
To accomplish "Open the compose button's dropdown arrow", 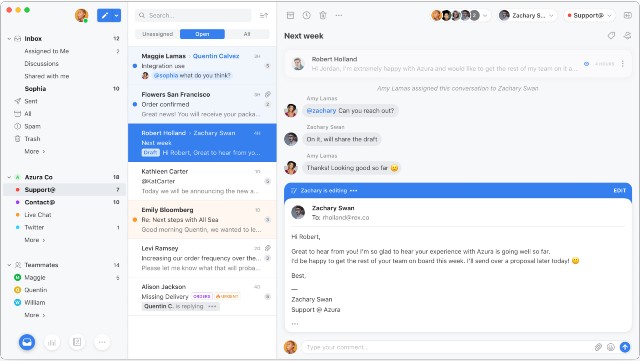I will click(x=116, y=16).
